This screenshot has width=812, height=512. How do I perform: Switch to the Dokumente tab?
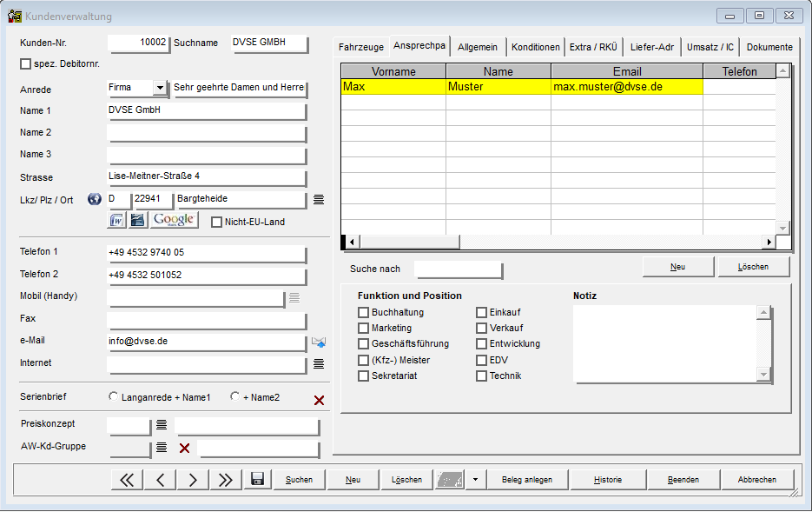[x=769, y=47]
